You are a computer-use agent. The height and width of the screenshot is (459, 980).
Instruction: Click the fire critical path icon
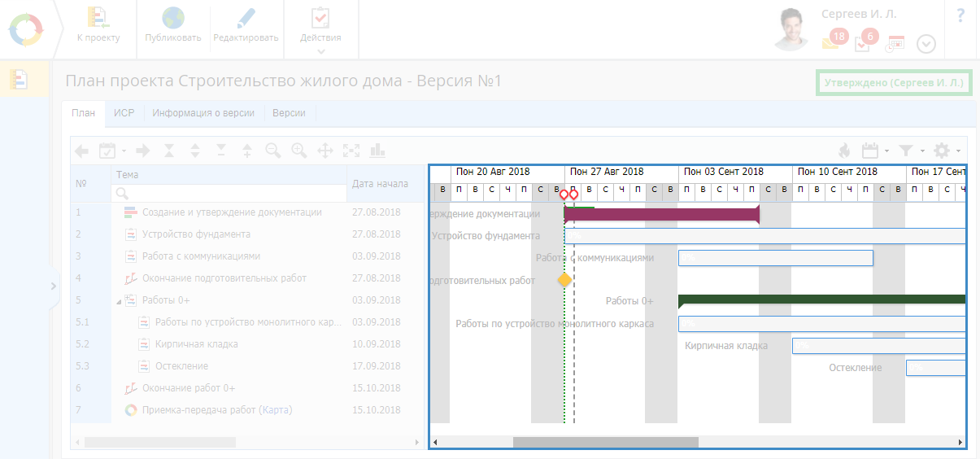click(844, 151)
